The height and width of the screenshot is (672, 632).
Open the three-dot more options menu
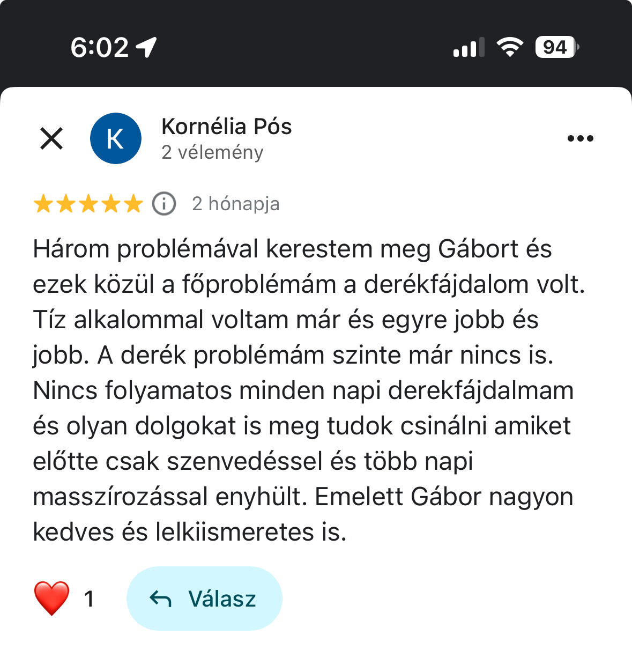click(580, 138)
